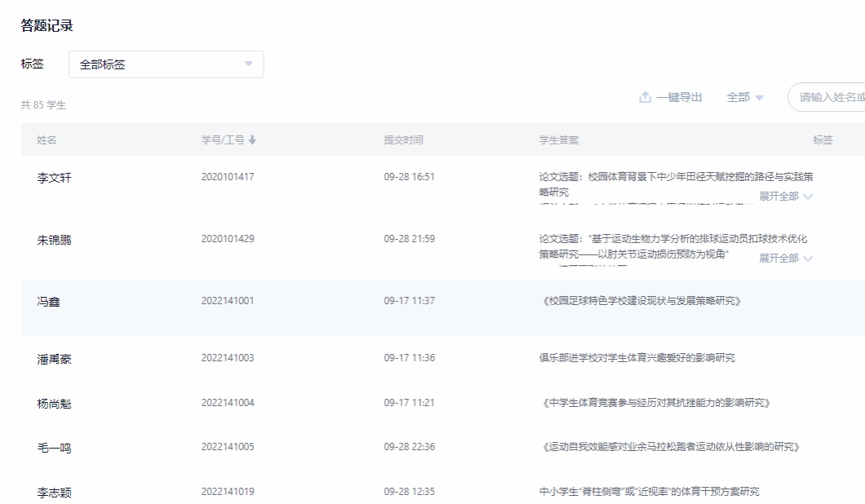Open the 全部标签 dropdown
The height and width of the screenshot is (504, 865).
pyautogui.click(x=166, y=64)
